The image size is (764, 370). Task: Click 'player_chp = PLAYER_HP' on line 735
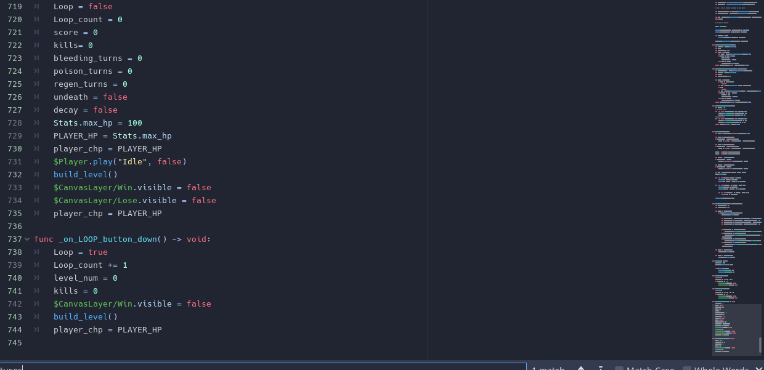(x=107, y=213)
